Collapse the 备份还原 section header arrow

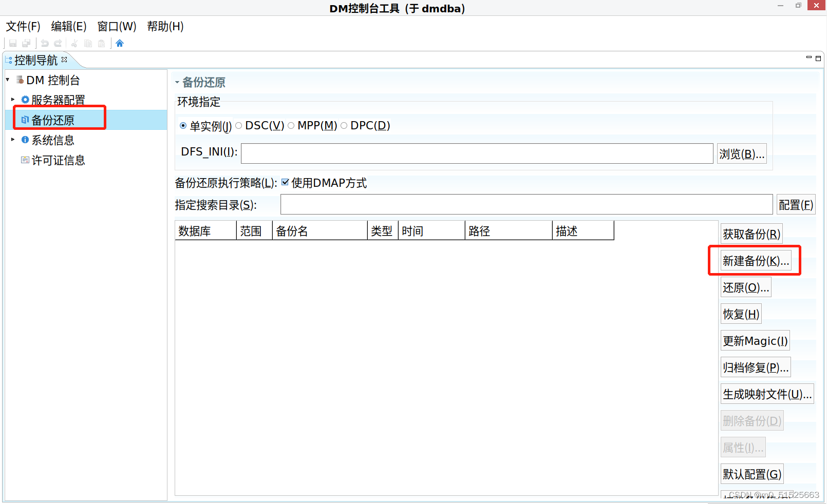click(x=177, y=82)
